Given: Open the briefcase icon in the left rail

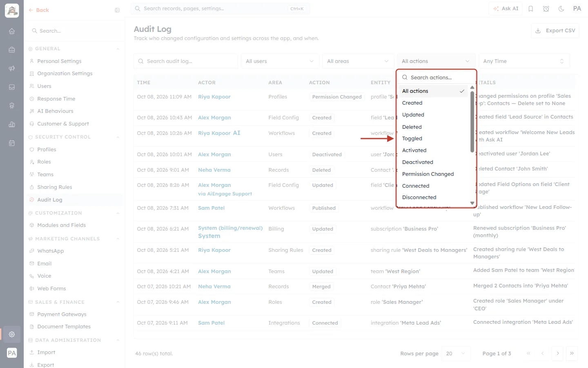Looking at the screenshot, I should (x=12, y=50).
